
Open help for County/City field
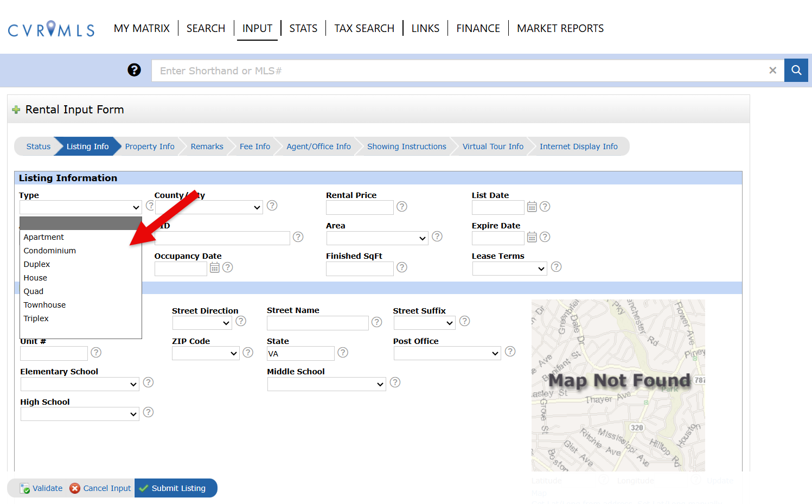[272, 206]
